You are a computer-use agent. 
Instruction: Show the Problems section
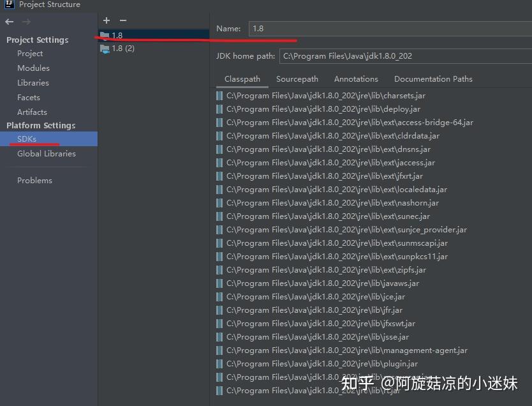(x=34, y=180)
